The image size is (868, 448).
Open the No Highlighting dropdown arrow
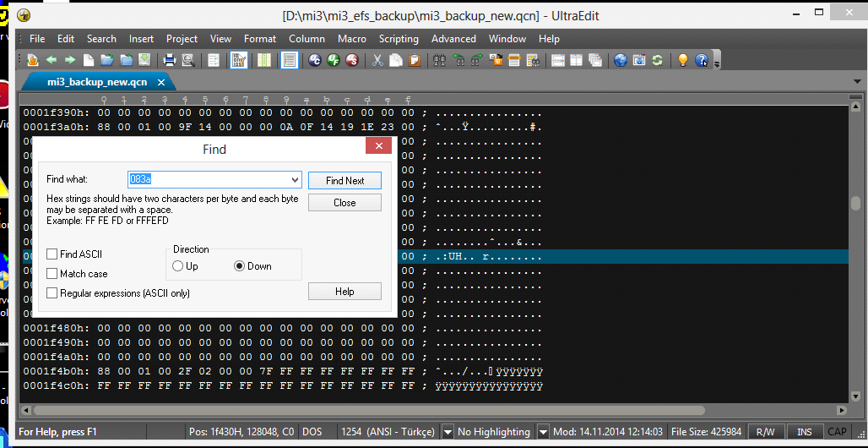tap(544, 432)
